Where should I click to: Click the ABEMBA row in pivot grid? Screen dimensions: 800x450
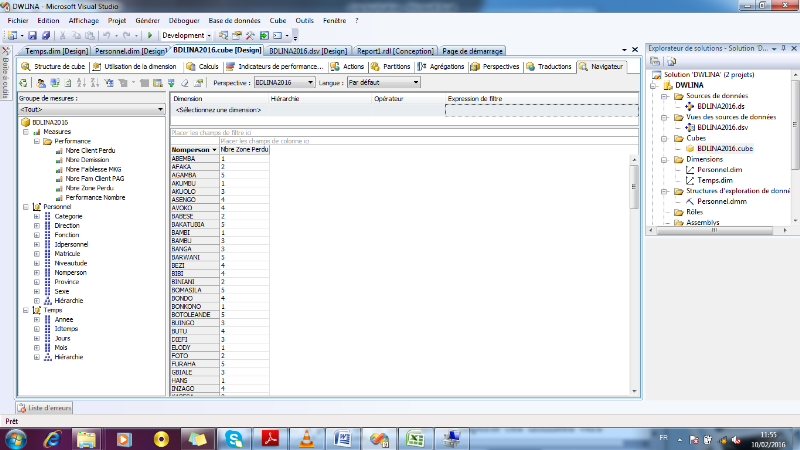(220, 159)
